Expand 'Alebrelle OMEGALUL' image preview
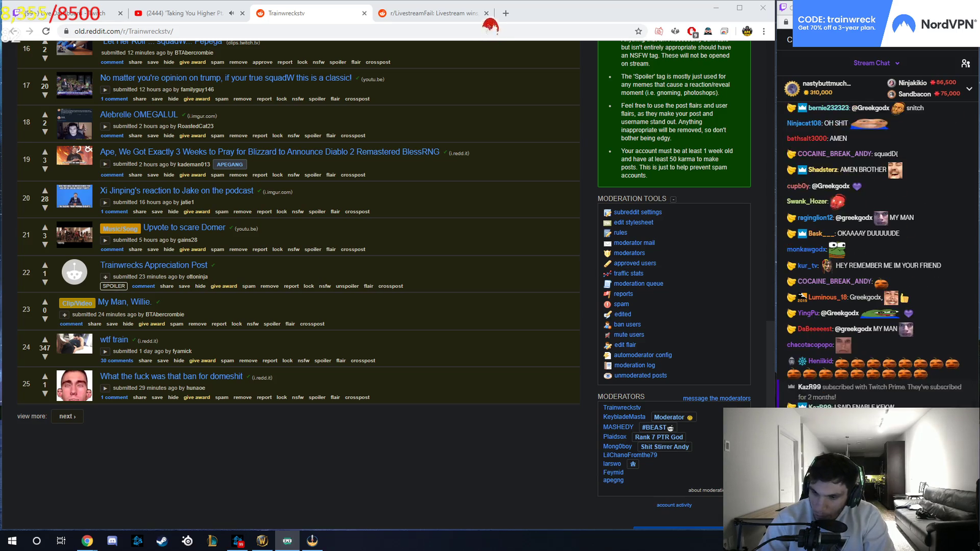 [x=105, y=127]
